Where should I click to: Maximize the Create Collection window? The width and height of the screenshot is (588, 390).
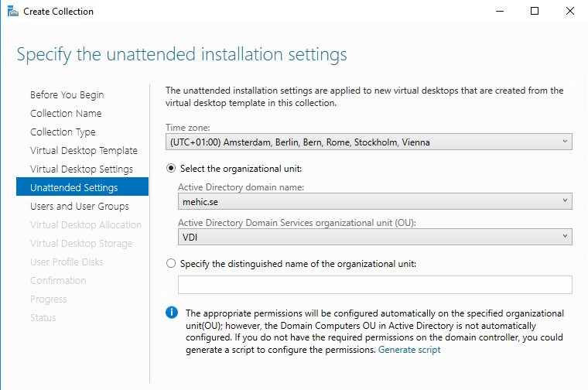pos(534,12)
